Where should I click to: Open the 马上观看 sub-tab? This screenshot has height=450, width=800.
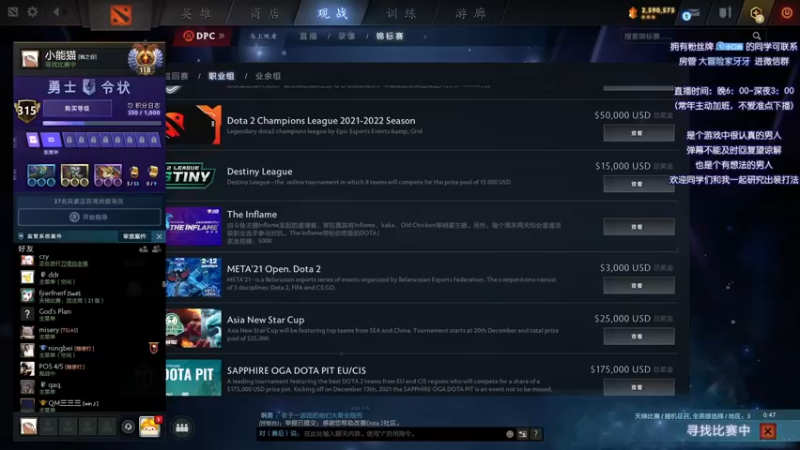263,36
